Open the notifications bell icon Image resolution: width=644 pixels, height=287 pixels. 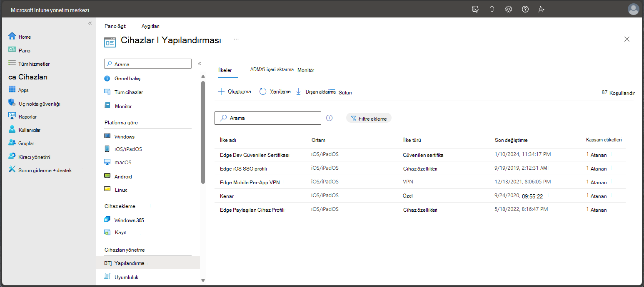coord(492,9)
